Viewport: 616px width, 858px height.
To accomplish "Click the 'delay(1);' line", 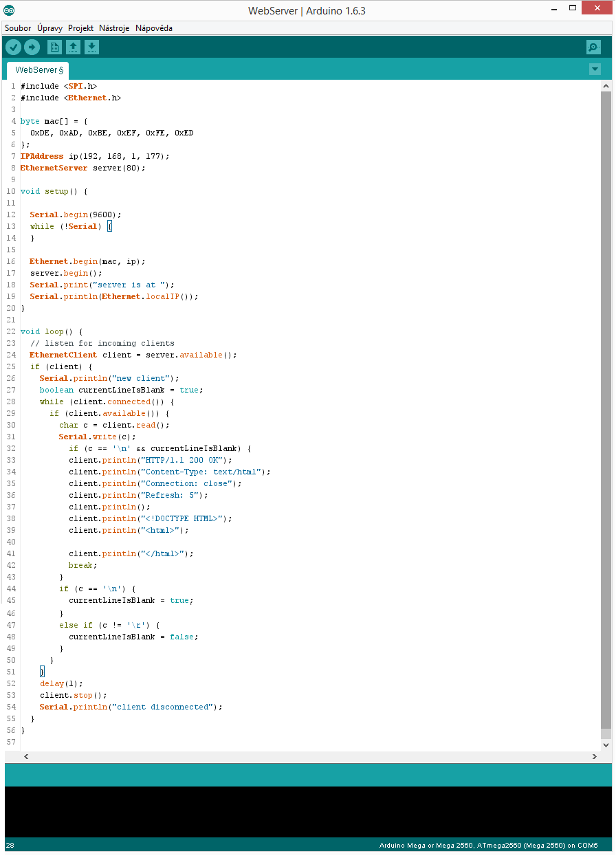I will tap(61, 683).
